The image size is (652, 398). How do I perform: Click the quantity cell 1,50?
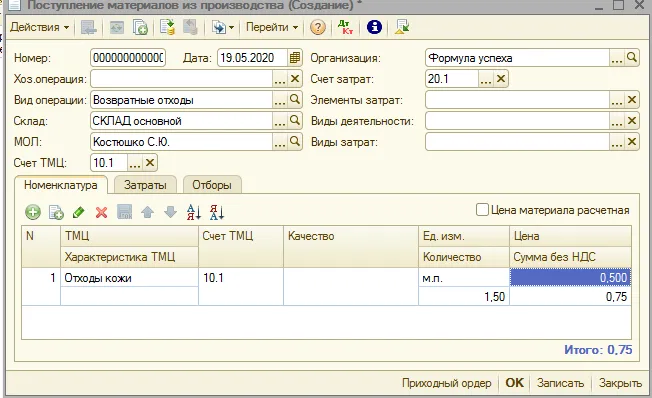(464, 297)
